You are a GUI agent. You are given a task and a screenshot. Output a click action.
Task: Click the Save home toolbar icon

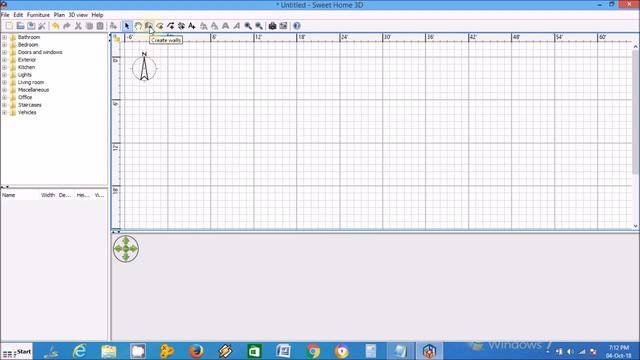(31, 26)
